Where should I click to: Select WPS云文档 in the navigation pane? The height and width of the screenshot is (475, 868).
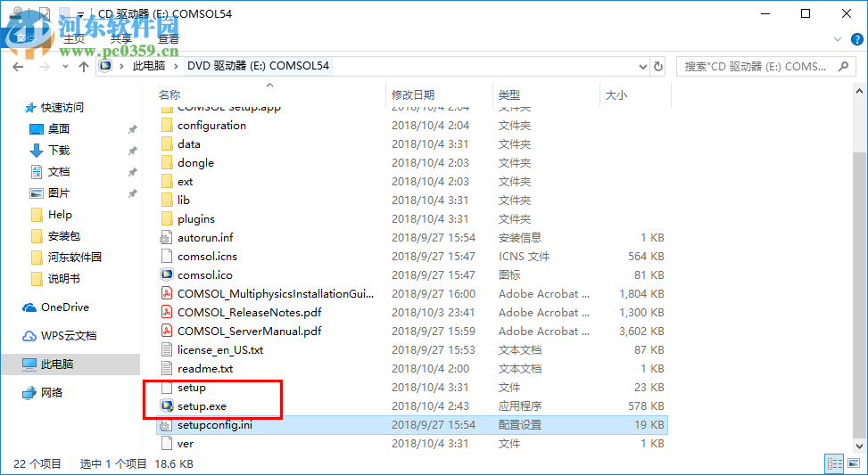69,336
